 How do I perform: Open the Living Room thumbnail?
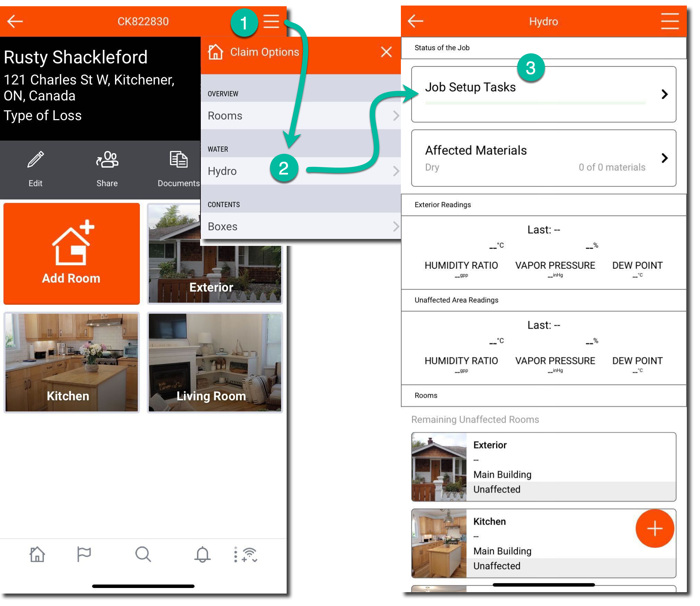215,363
